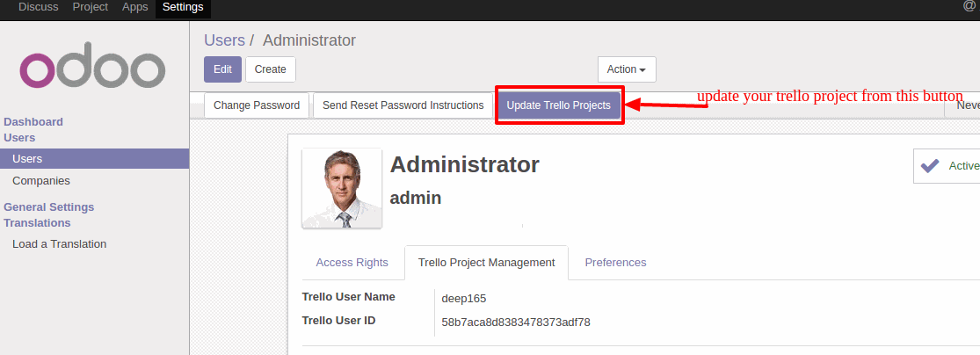Click the Administrator name heading
The image size is (980, 355).
point(464,164)
